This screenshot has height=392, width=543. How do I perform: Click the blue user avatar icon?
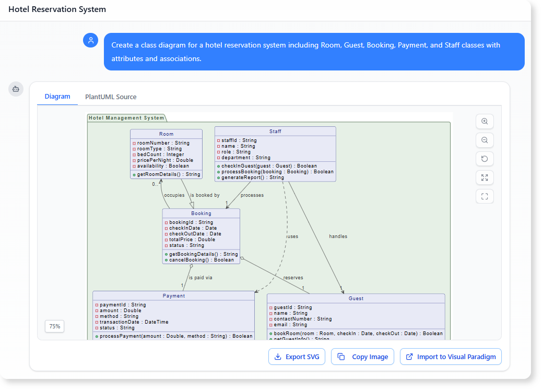[x=91, y=40]
